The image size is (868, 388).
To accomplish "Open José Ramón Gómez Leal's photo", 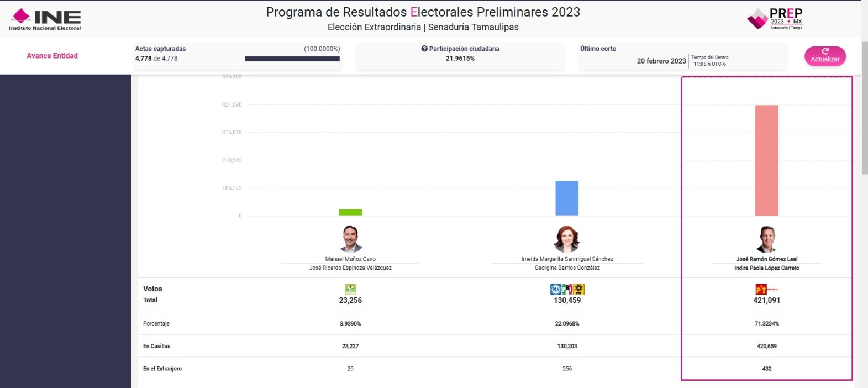I will 766,239.
